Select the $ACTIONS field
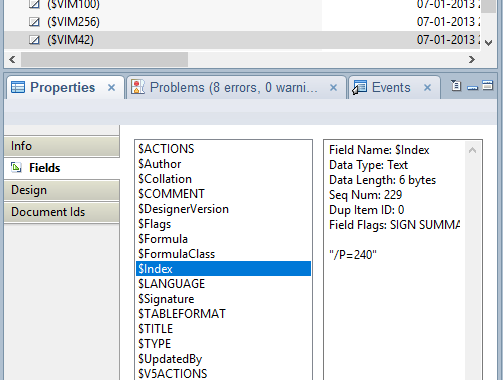The height and width of the screenshot is (380, 503). pos(223,149)
